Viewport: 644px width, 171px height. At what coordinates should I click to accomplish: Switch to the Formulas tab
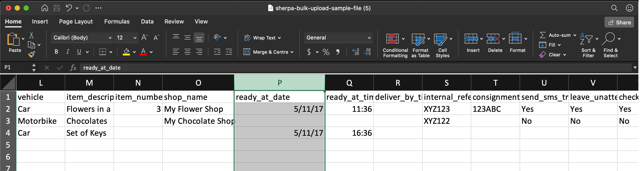pyautogui.click(x=117, y=22)
